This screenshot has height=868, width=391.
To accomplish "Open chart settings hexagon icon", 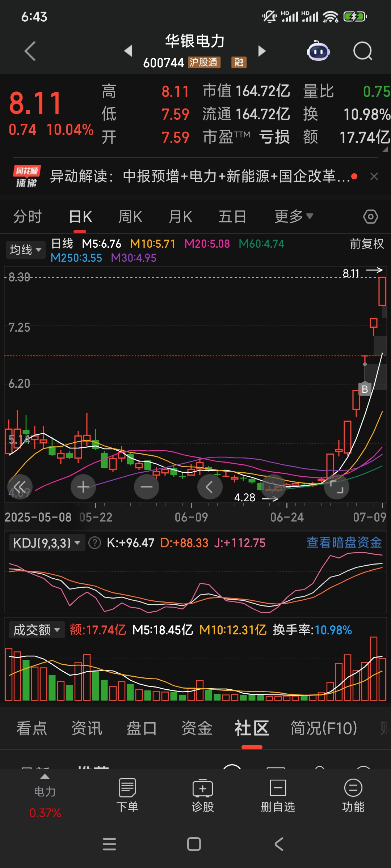I will 371,217.
